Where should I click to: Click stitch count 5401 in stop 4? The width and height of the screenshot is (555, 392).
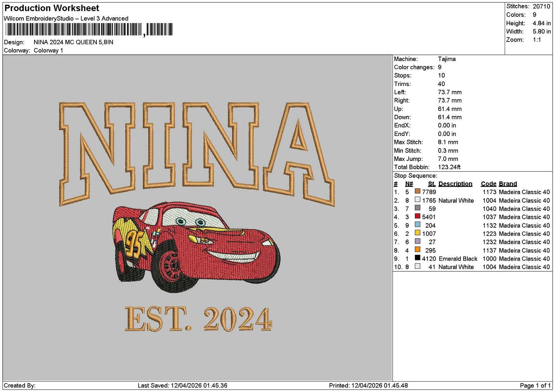click(x=429, y=217)
